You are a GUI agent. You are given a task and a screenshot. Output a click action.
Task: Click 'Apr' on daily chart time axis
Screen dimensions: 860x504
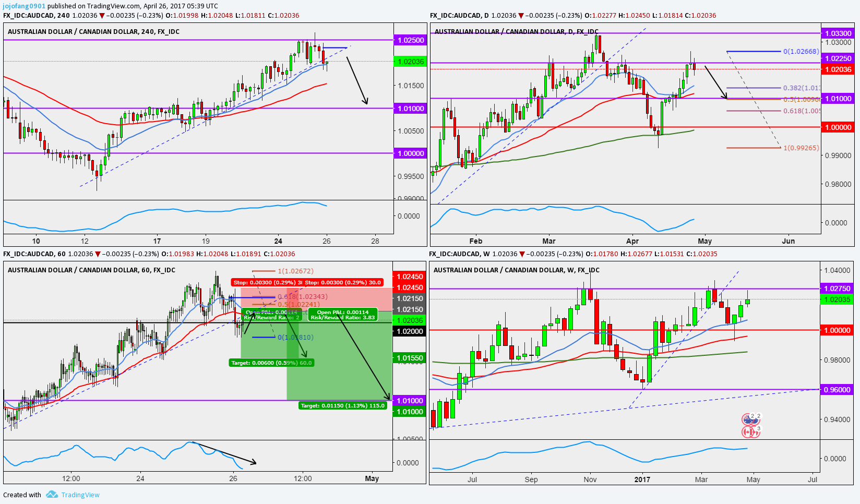(632, 241)
